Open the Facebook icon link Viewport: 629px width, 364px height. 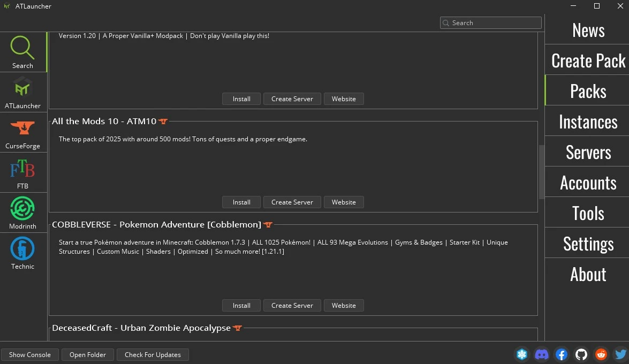click(x=561, y=354)
